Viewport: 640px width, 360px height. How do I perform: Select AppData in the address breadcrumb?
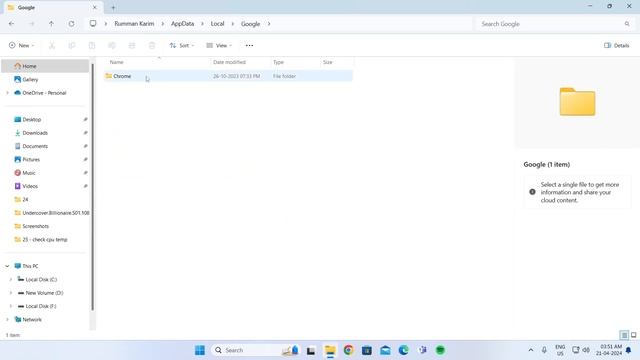pos(182,24)
